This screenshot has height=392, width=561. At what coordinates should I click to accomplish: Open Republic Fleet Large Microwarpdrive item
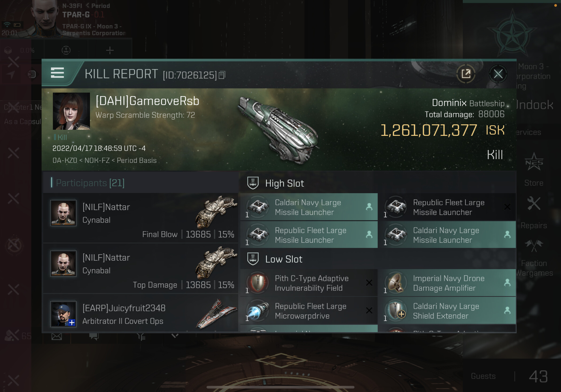pyautogui.click(x=309, y=311)
